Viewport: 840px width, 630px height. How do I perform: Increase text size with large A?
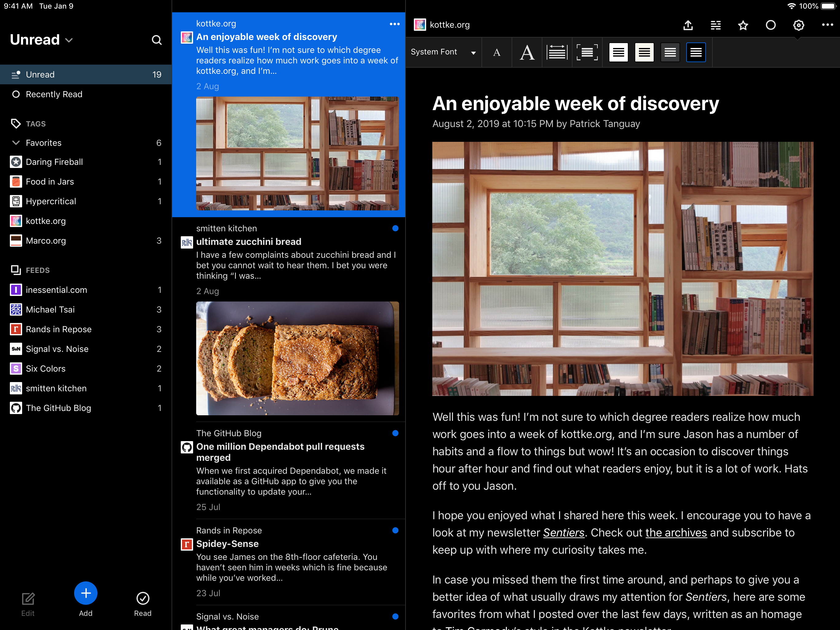click(527, 52)
